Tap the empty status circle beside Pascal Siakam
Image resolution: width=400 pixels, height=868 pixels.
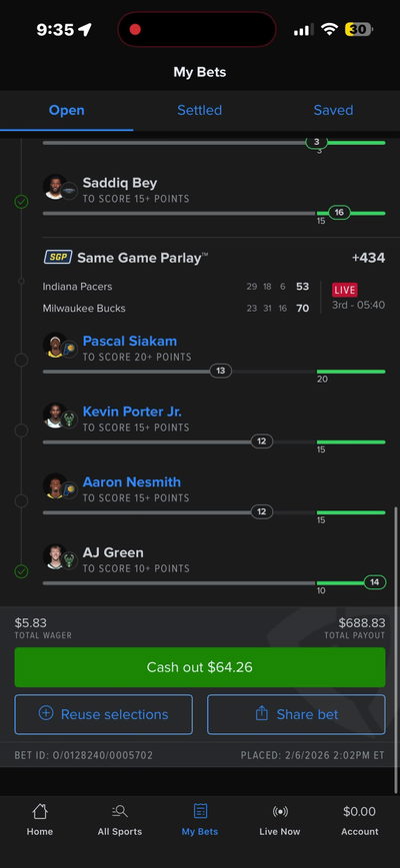click(21, 360)
